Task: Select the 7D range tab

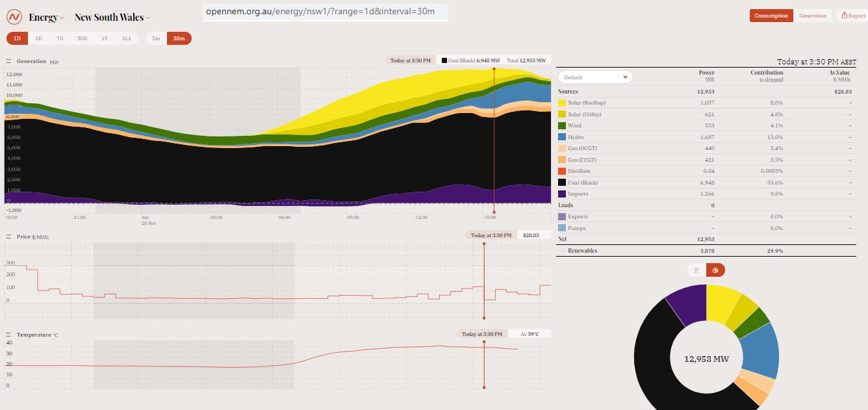Action: point(60,38)
